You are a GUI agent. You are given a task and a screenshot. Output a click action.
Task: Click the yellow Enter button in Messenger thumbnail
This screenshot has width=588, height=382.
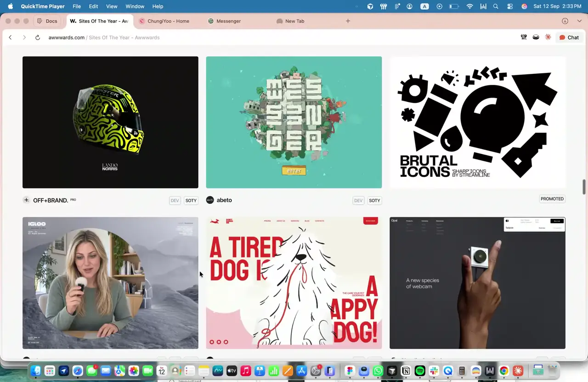[x=294, y=171]
